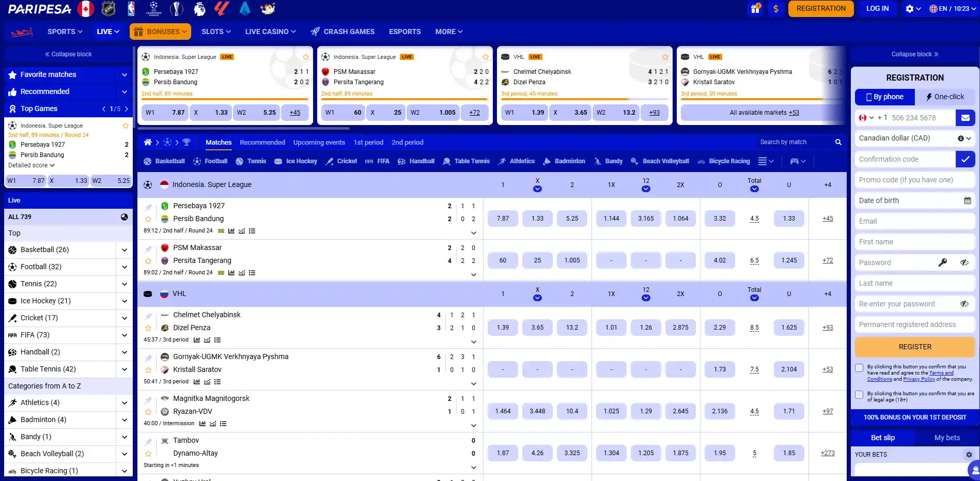Viewport: 980px width, 481px height.
Task: Open the NBA league shortcut icon
Action: point(131,9)
